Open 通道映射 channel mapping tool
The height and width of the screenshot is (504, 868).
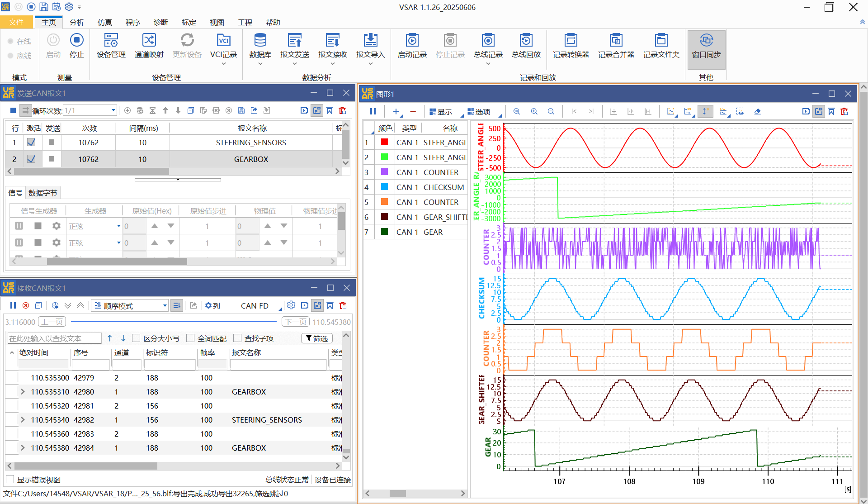149,45
